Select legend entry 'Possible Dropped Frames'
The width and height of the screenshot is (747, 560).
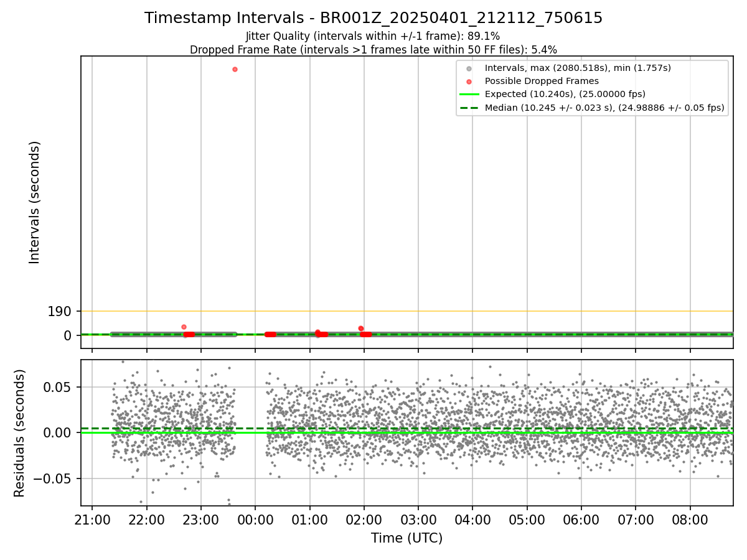[x=542, y=81]
